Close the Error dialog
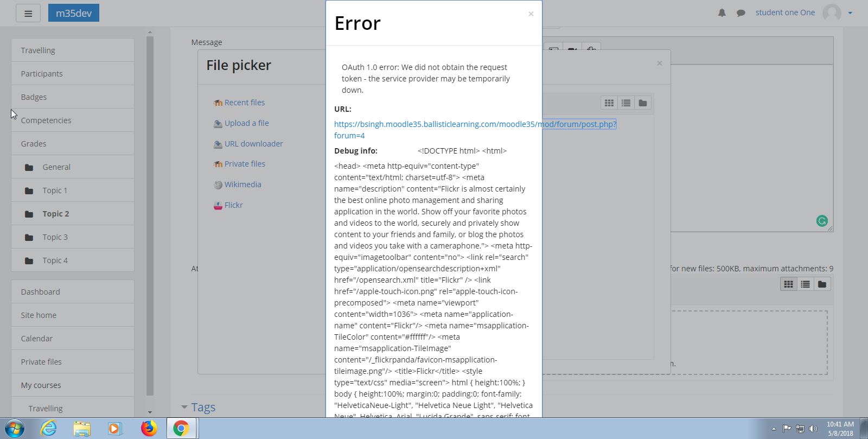Screen dimensions: 868x439 point(531,14)
